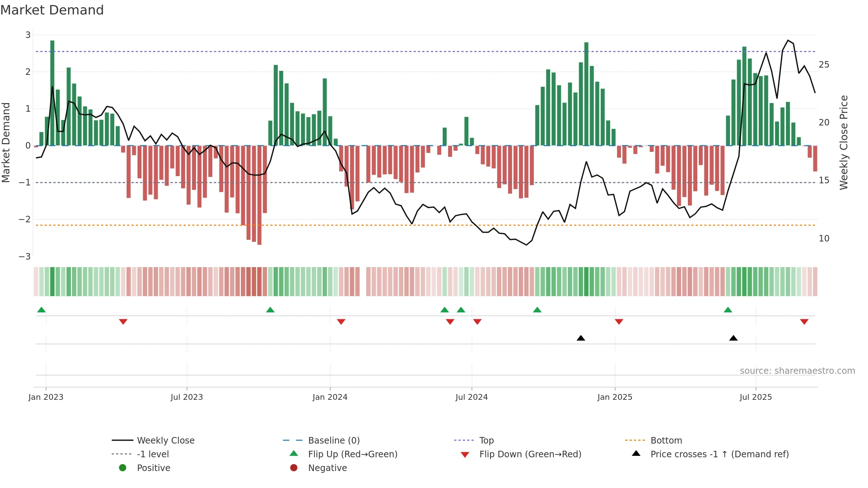Click the red flip-down triangle just after Jan 2025
Image resolution: width=868 pixels, height=488 pixels.
pyautogui.click(x=619, y=322)
